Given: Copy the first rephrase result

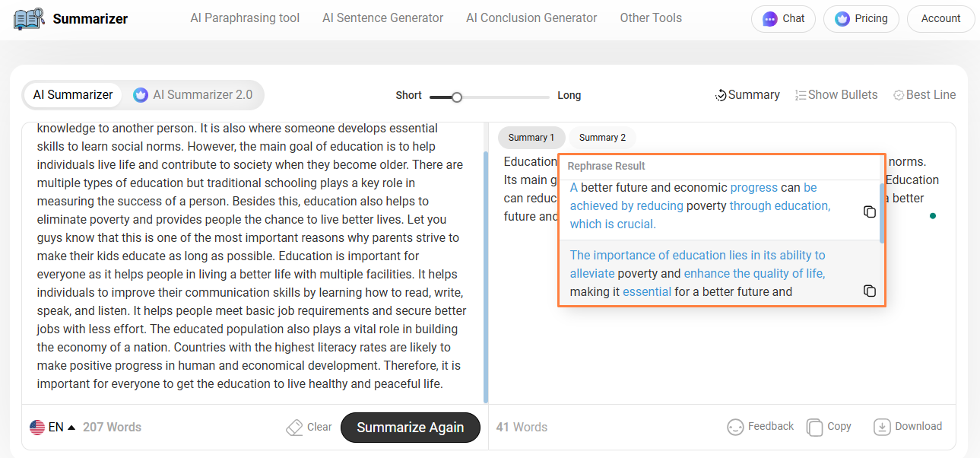Looking at the screenshot, I should click(870, 212).
